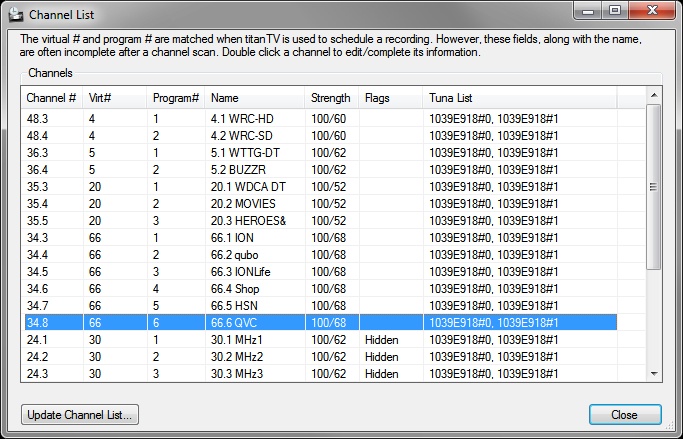Image resolution: width=683 pixels, height=439 pixels.
Task: Click channel number 34.8 cell
Action: point(37,323)
